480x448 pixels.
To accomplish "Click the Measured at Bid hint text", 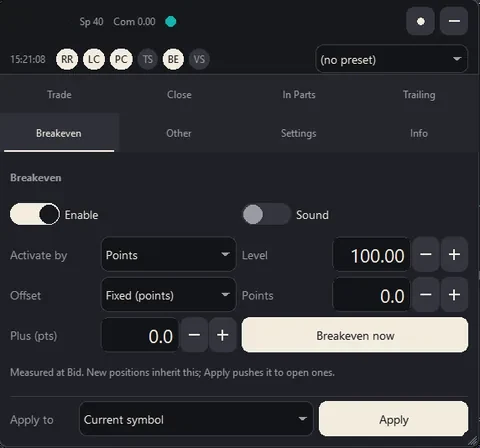I will tap(172, 372).
